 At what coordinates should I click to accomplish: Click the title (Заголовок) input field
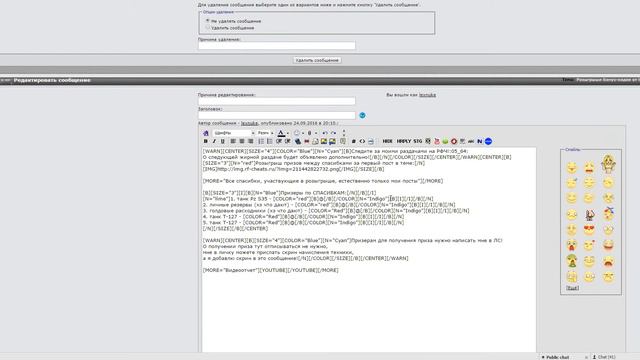[x=277, y=115]
